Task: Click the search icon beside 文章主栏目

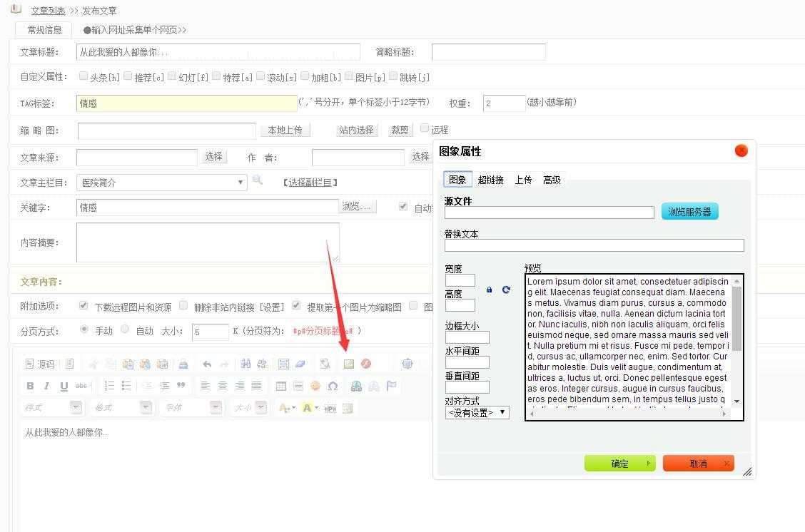Action: 258,180
